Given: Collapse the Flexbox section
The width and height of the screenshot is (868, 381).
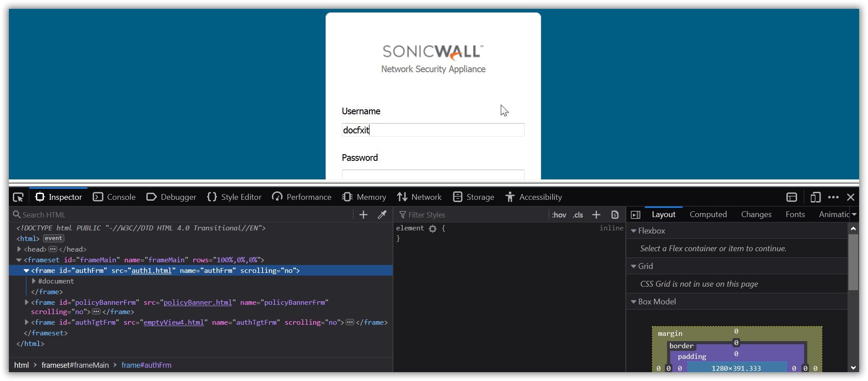Looking at the screenshot, I should pos(634,231).
